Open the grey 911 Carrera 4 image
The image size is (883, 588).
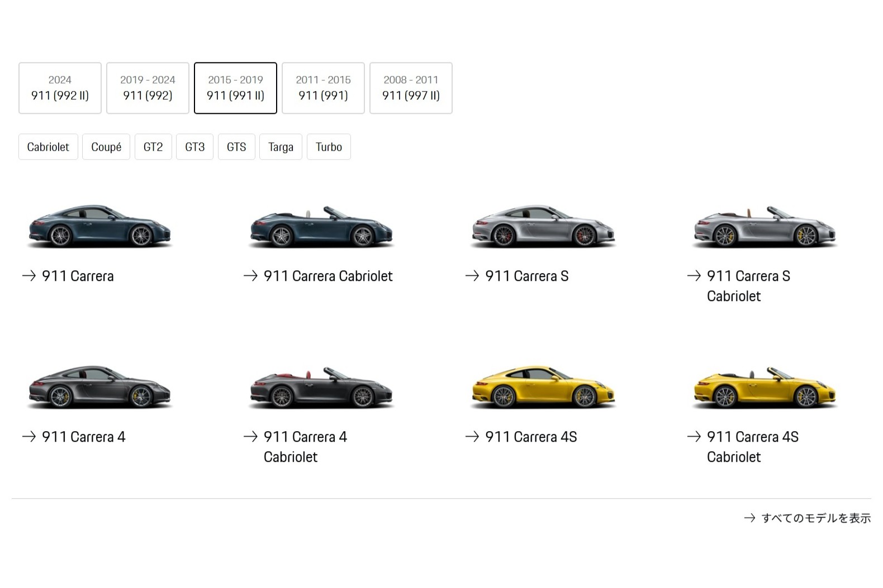(99, 387)
